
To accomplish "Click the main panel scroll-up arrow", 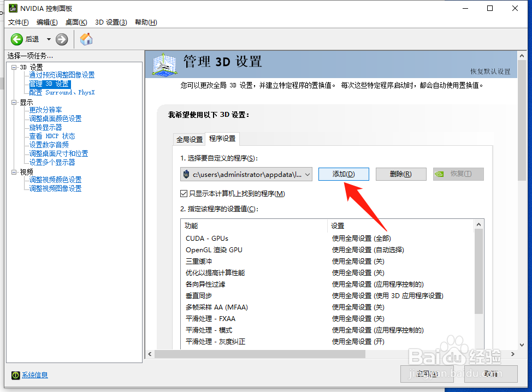I will (x=522, y=56).
